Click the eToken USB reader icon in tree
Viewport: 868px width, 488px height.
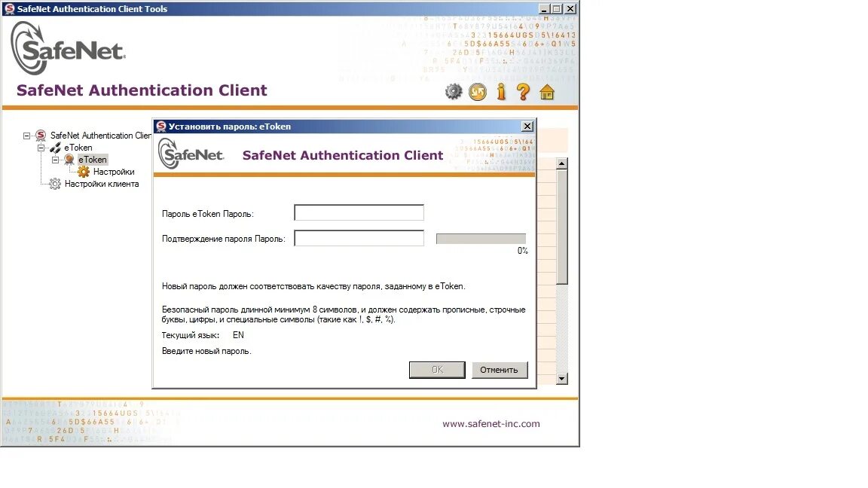[55, 148]
